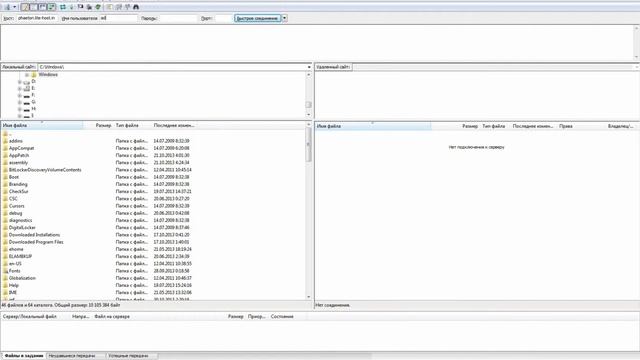Toggle directory comparison

coord(119,7)
